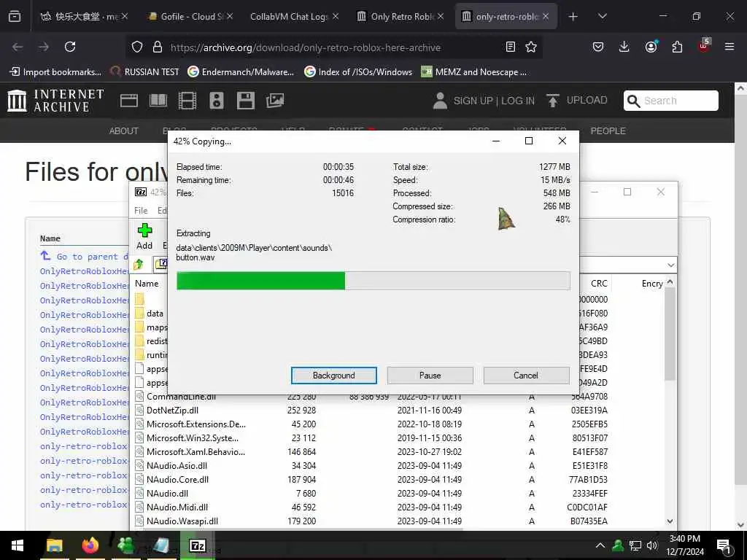Screen dimensions: 747x560
Task: Expand the 7-Zip address path dropdown
Action: (671, 265)
